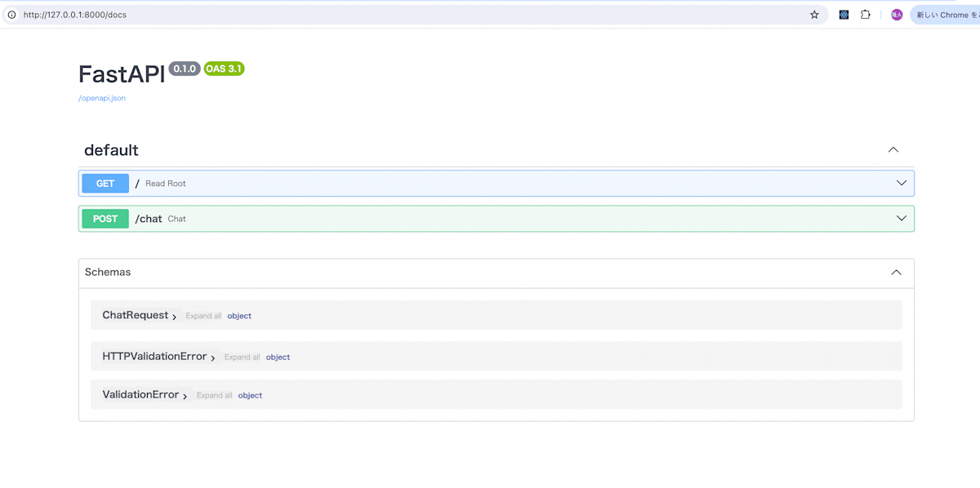Click the object label beside ValidationError

[250, 396]
